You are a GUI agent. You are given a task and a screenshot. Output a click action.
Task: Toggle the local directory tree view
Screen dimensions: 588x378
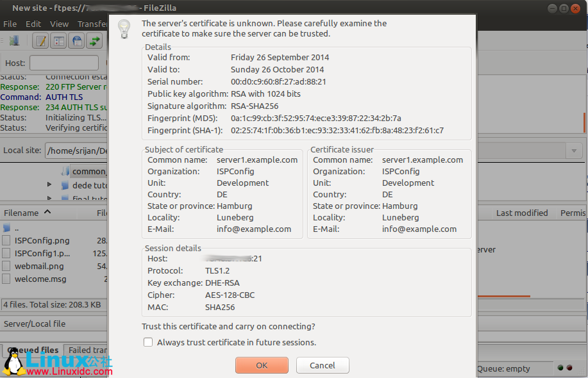click(58, 40)
